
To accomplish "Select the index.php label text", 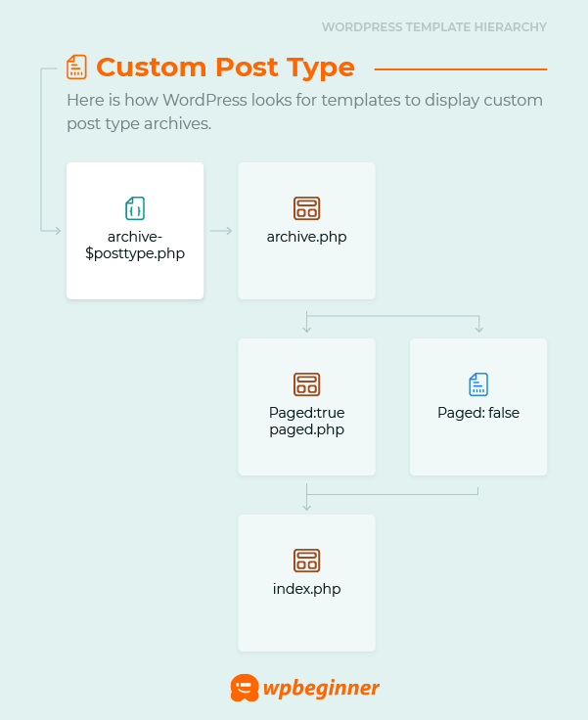I will (306, 589).
